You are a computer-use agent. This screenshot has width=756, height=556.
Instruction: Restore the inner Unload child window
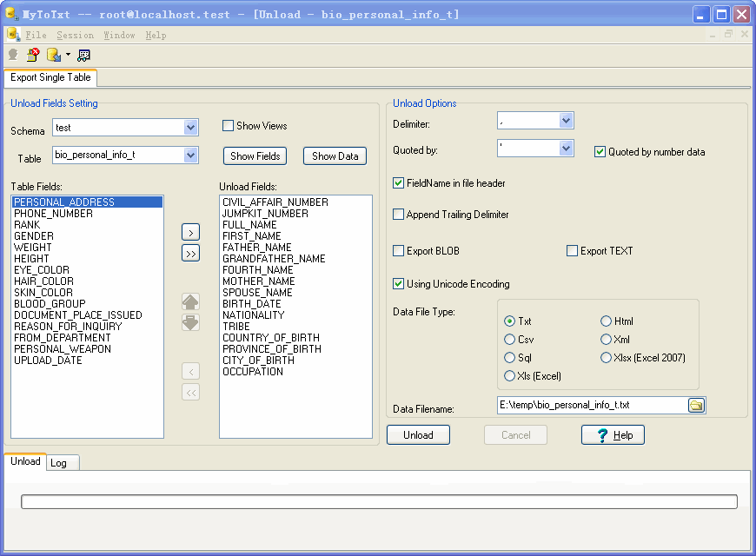[x=728, y=34]
